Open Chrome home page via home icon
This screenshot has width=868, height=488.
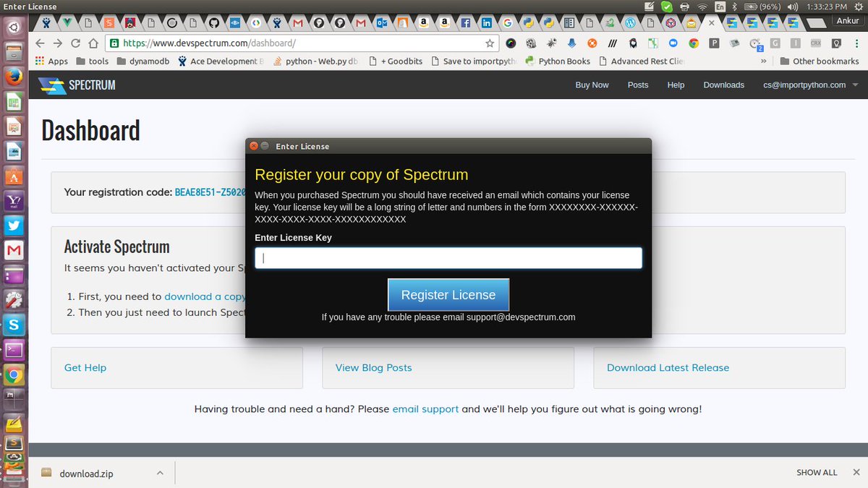pos(94,43)
